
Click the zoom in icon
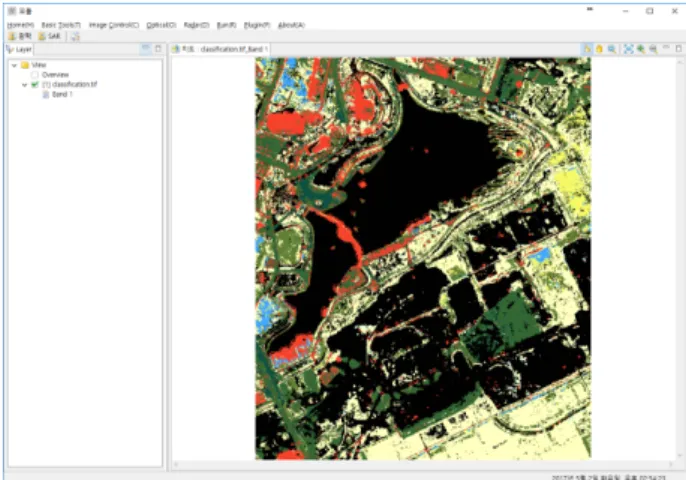tap(641, 49)
